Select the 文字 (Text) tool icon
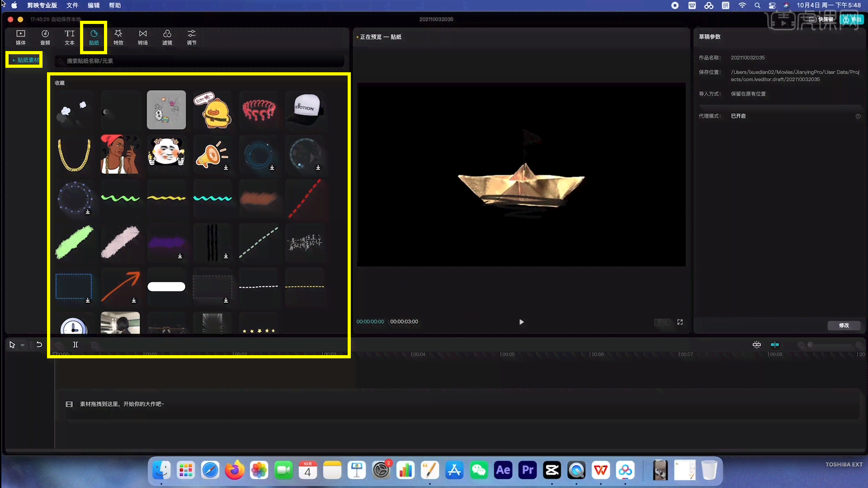Image resolution: width=868 pixels, height=488 pixels. (x=69, y=37)
